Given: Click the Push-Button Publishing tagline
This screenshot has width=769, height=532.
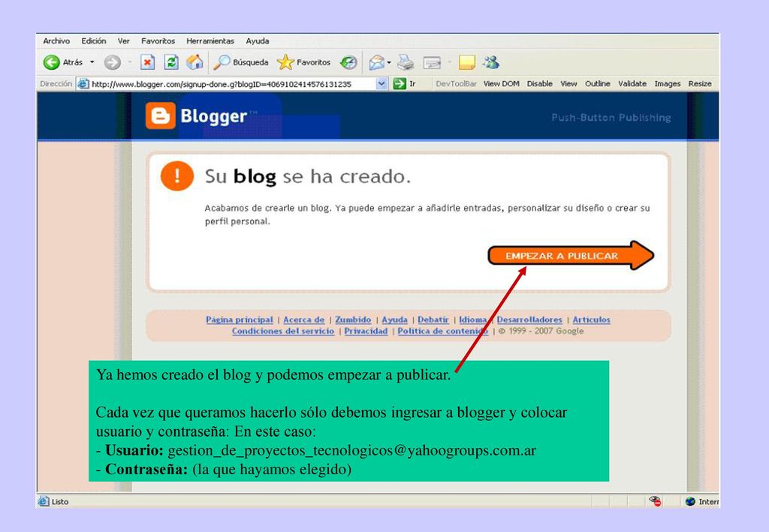Looking at the screenshot, I should point(611,118).
